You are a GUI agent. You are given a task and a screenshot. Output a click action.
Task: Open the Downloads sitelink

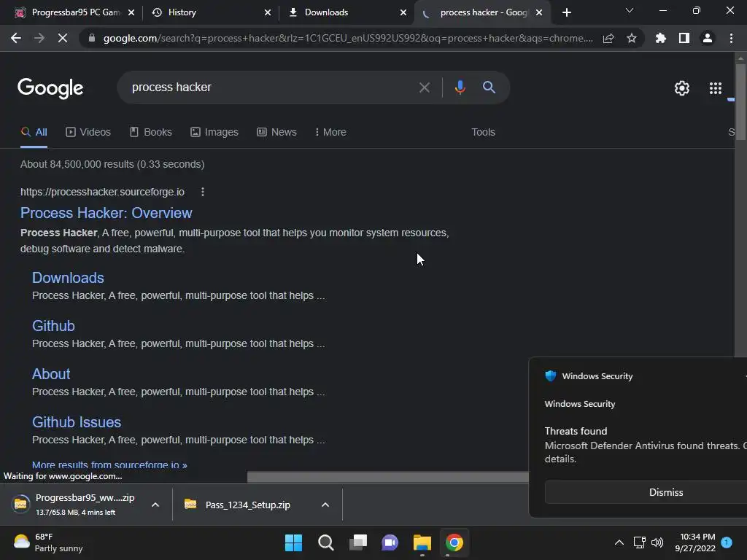click(x=68, y=278)
